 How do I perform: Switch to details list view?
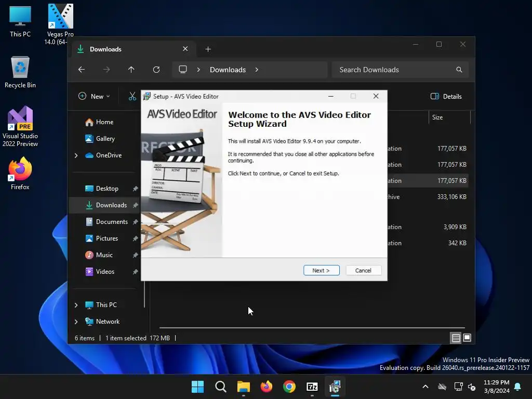[x=456, y=338]
